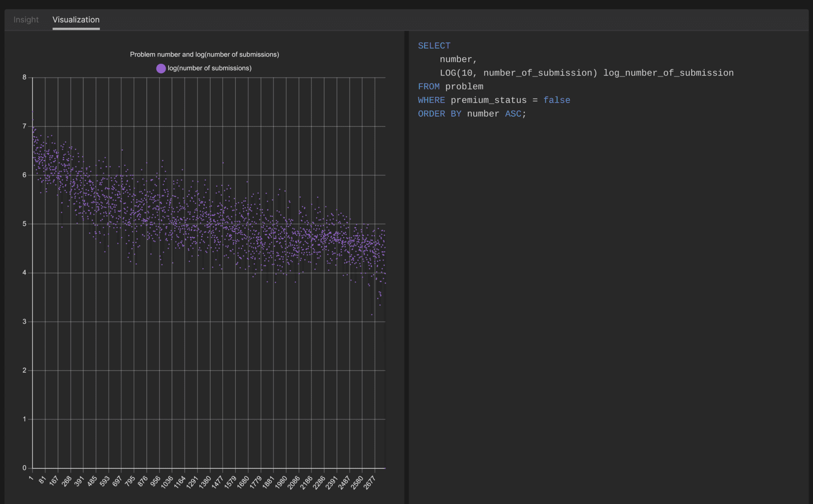Click the WHERE keyword in the query
The height and width of the screenshot is (504, 813).
pyautogui.click(x=431, y=100)
